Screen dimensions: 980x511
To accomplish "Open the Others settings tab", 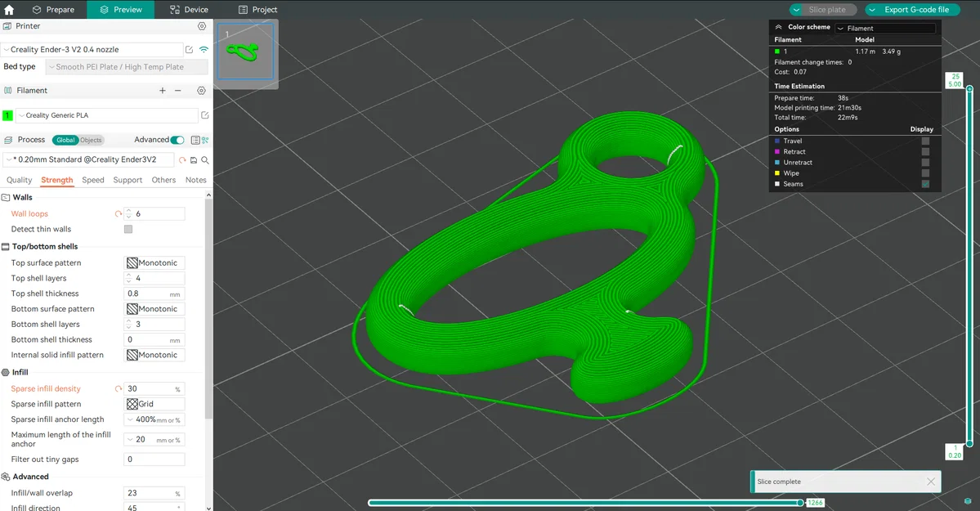I will 163,180.
